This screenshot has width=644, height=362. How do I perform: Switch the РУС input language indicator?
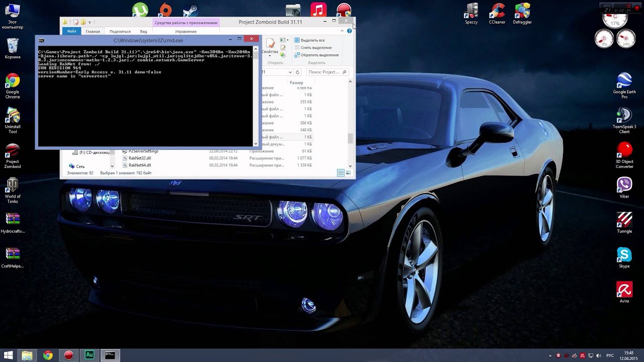610,355
